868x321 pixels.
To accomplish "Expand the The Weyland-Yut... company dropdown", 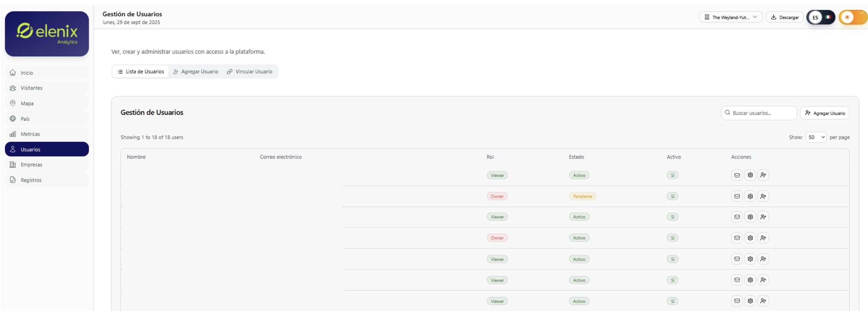I will (x=730, y=17).
